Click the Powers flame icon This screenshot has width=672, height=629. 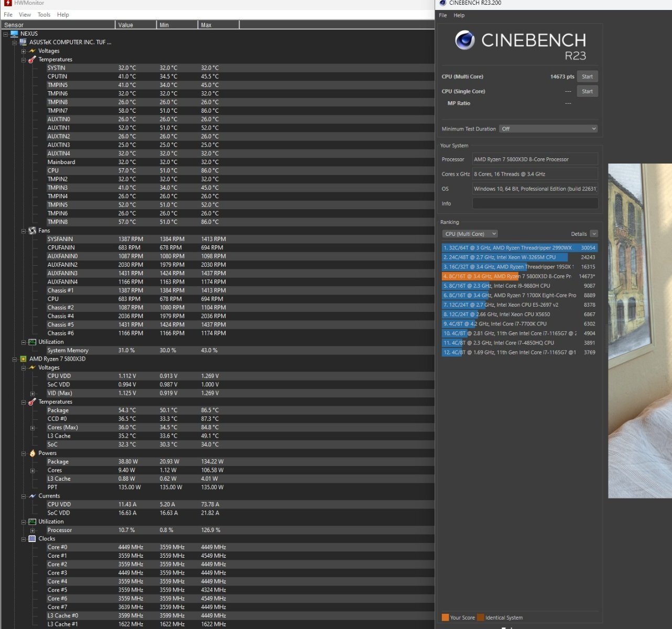click(x=32, y=453)
